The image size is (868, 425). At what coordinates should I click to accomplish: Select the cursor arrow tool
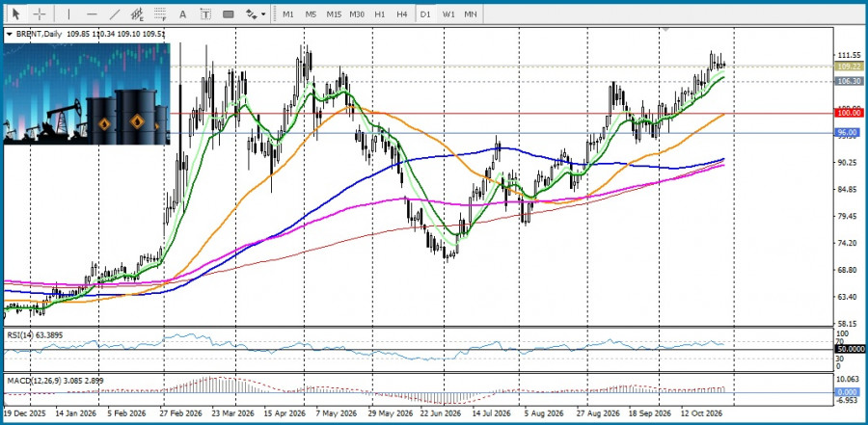coord(16,13)
